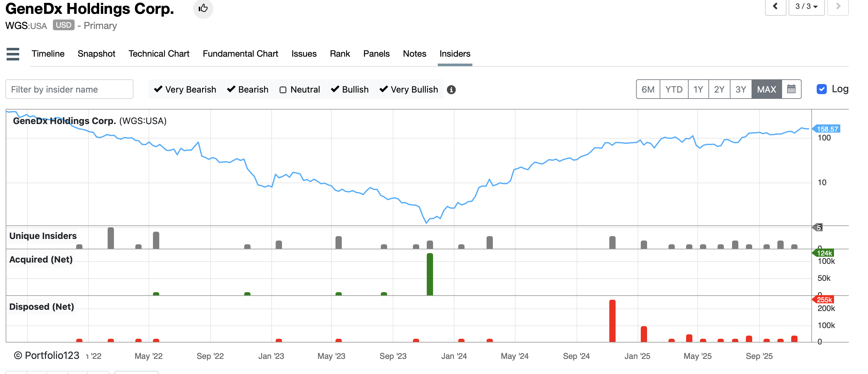The width and height of the screenshot is (868, 374).
Task: Open the calendar date range icon
Action: [791, 89]
